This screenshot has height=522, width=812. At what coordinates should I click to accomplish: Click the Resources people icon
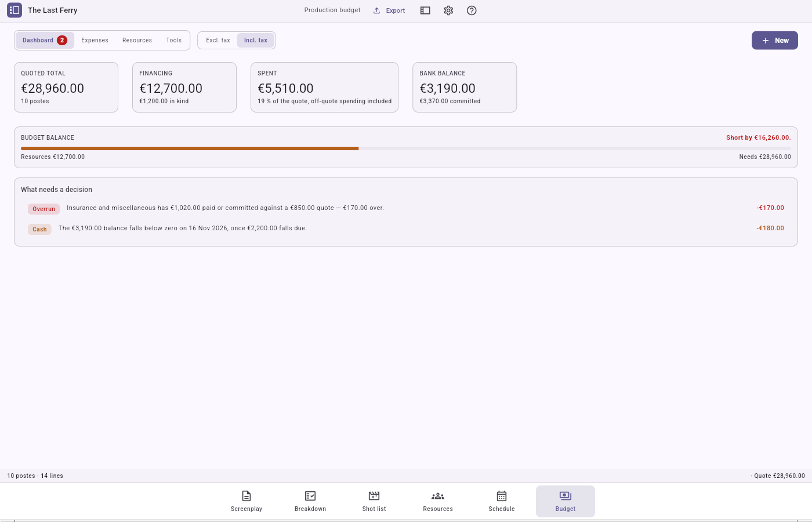(438, 496)
